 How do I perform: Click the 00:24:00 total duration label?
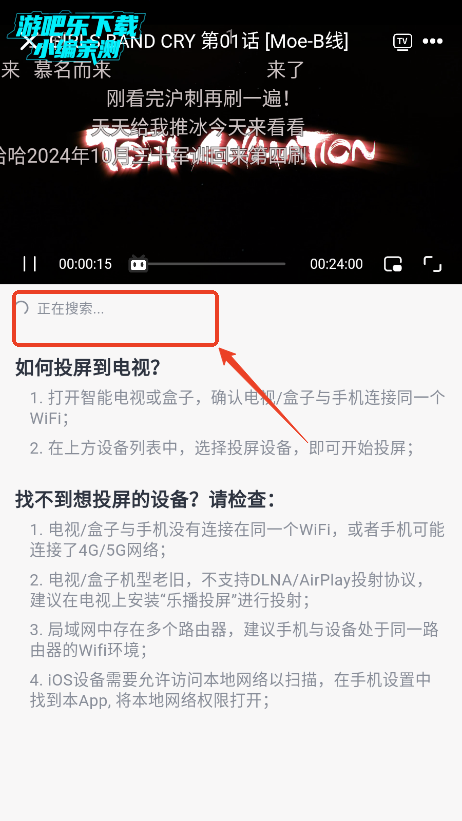point(336,264)
